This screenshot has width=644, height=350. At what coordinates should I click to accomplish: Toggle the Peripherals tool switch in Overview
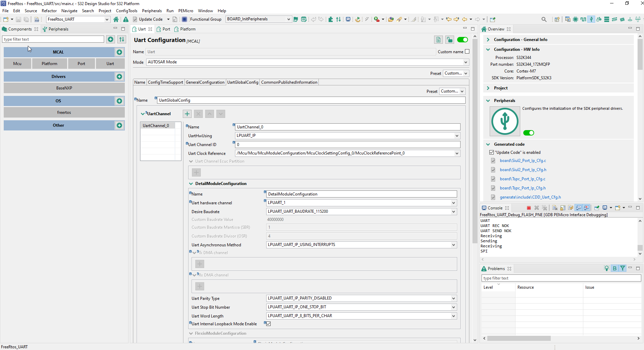529,133
